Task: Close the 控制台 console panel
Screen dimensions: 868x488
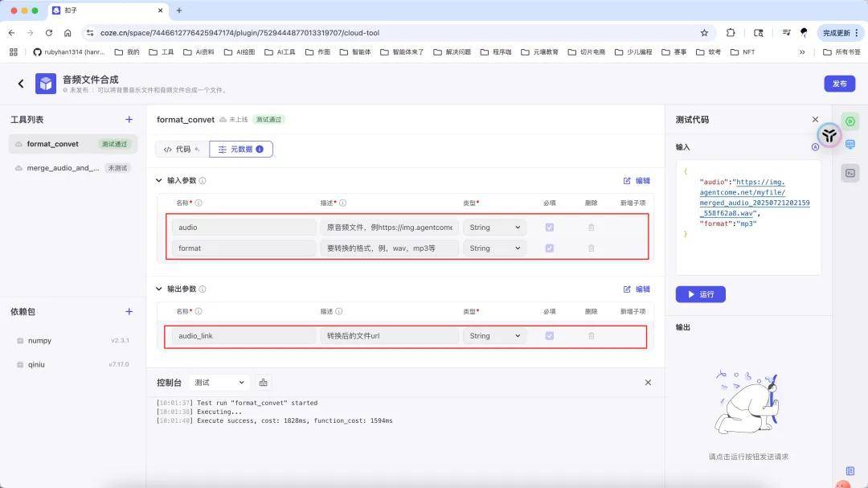Action: (x=648, y=383)
